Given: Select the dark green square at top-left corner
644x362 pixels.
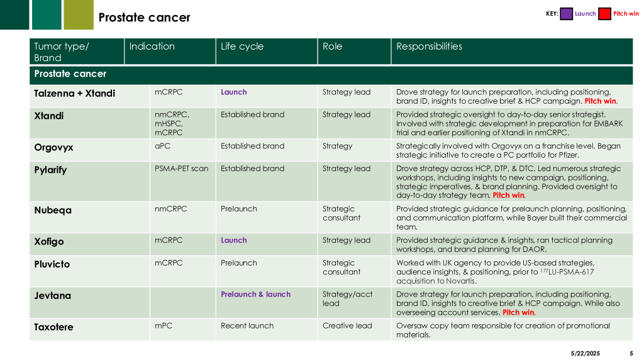Looking at the screenshot, I should click(14, 14).
